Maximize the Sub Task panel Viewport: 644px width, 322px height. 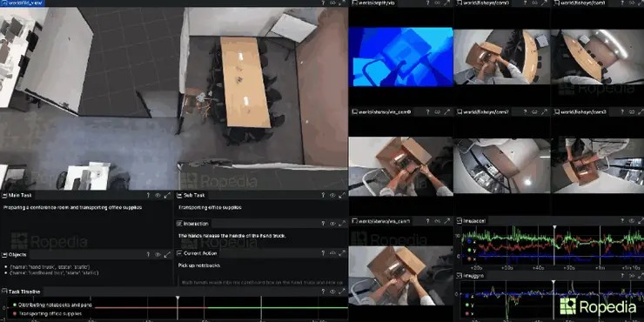pyautogui.click(x=342, y=196)
